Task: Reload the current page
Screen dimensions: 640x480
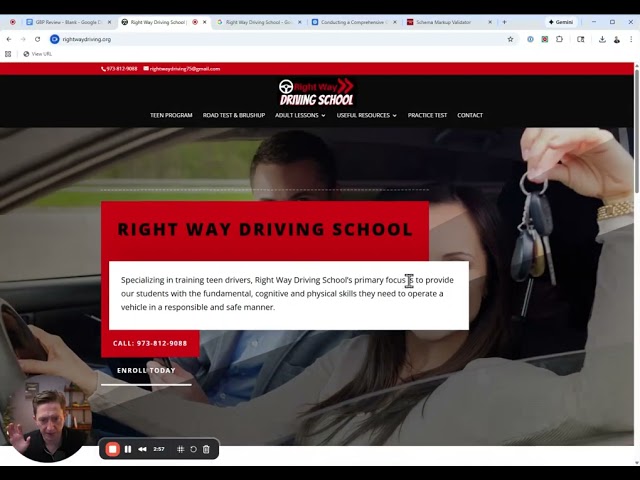Action: pyautogui.click(x=38, y=39)
